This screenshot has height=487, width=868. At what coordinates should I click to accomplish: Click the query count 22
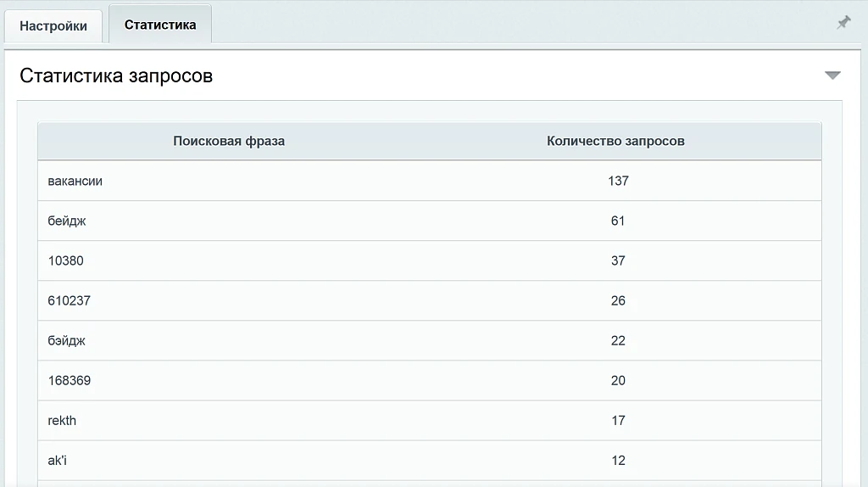(x=618, y=341)
